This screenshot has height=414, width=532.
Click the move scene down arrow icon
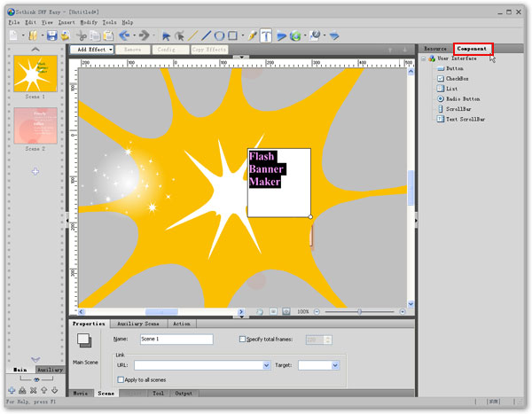click(54, 390)
